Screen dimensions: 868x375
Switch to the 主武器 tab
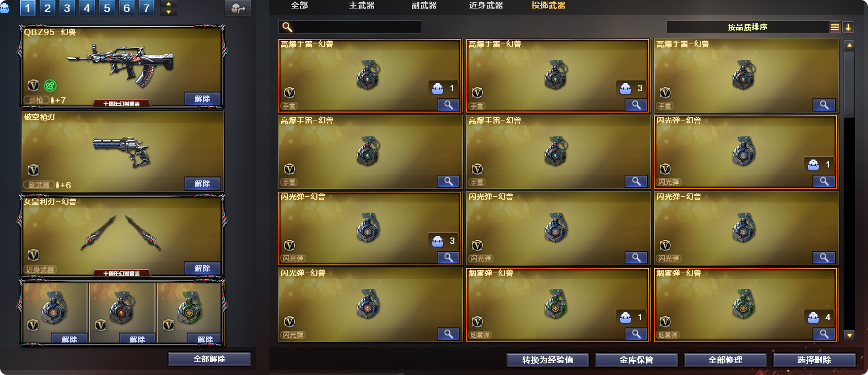point(362,6)
